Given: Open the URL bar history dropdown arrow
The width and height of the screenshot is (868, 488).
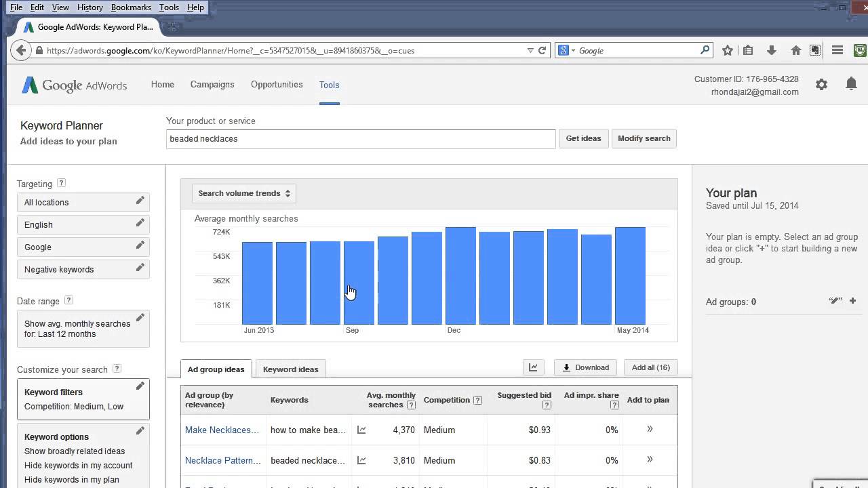Looking at the screenshot, I should 530,50.
